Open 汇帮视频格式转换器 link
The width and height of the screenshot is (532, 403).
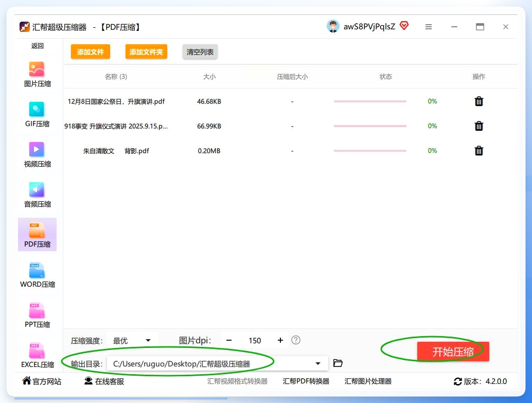[237, 381]
